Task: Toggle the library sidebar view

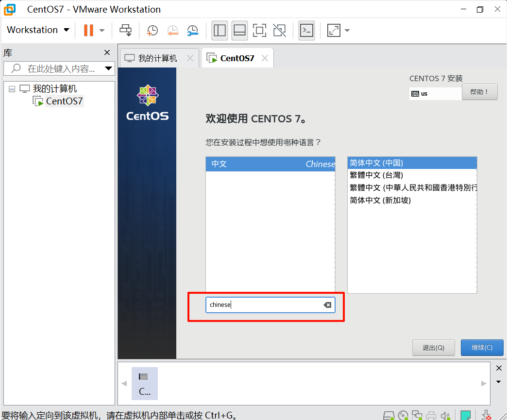Action: 220,31
